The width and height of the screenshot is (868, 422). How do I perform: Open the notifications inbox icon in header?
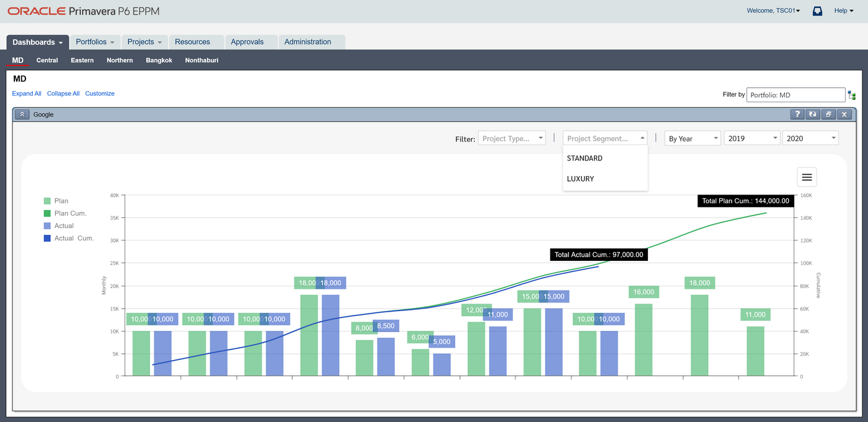[817, 11]
